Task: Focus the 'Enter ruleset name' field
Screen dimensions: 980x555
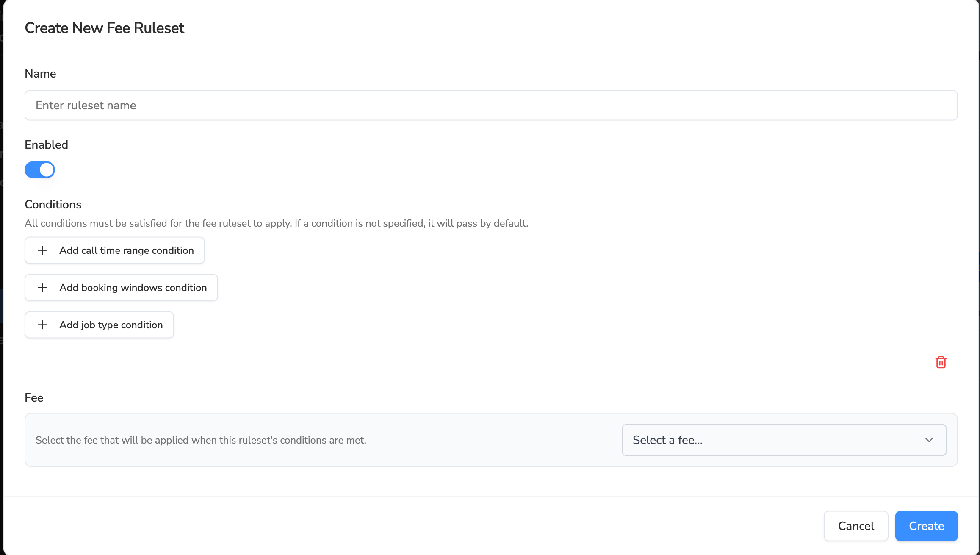Action: click(x=491, y=105)
